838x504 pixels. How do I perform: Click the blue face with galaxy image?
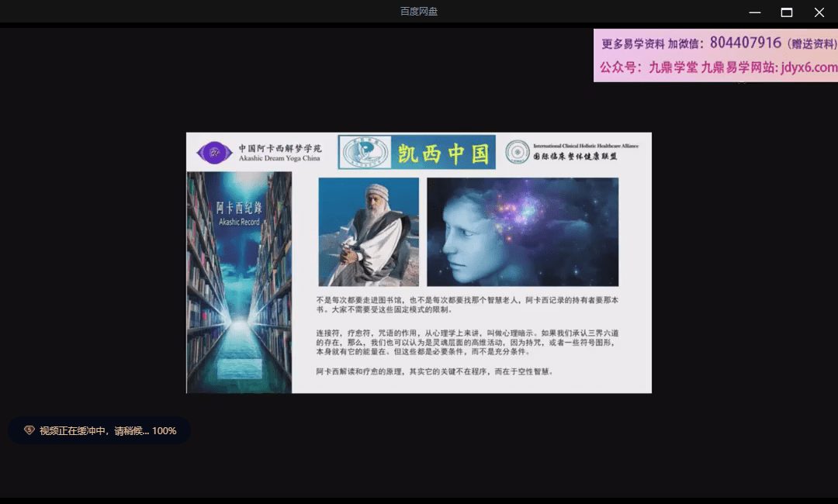[522, 232]
